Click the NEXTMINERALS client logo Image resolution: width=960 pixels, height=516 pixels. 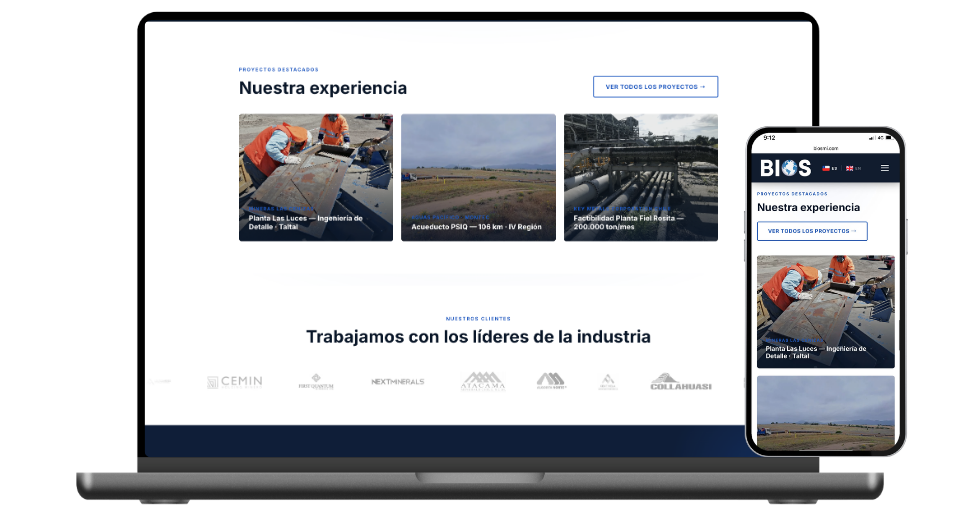(x=397, y=381)
